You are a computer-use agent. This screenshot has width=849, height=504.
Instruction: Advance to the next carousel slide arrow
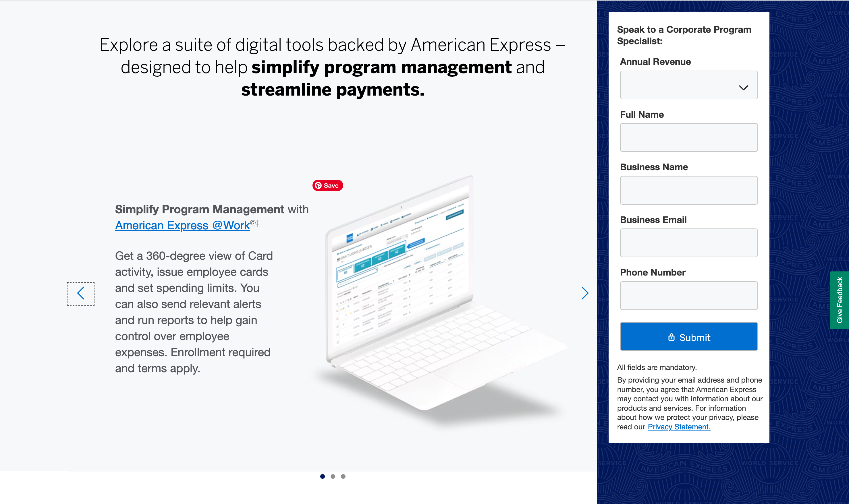tap(584, 293)
